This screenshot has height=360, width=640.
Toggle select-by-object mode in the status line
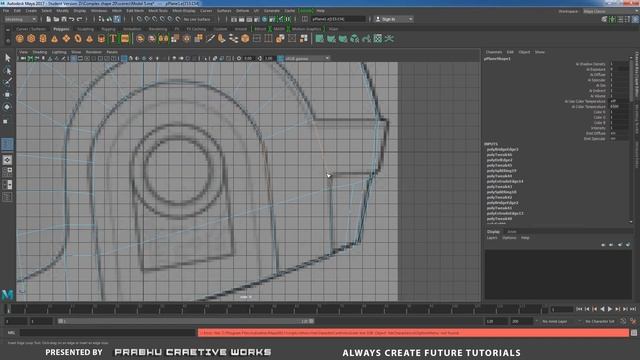click(x=109, y=19)
